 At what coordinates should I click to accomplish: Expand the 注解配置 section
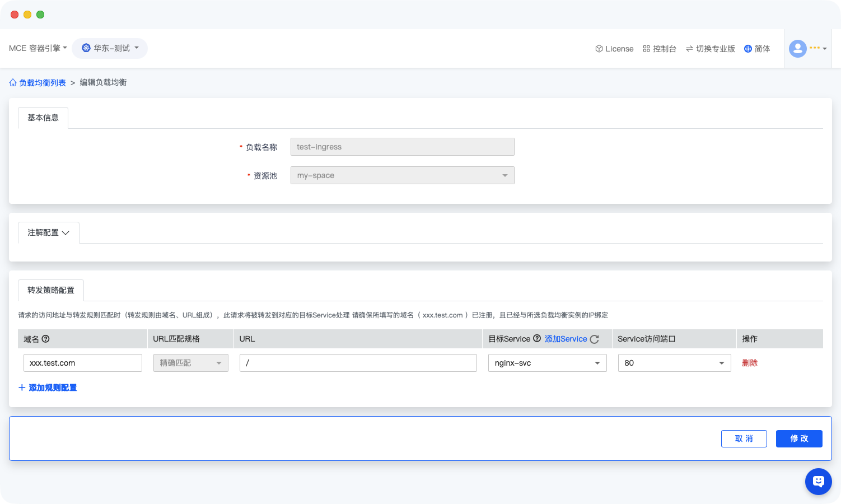pos(49,232)
